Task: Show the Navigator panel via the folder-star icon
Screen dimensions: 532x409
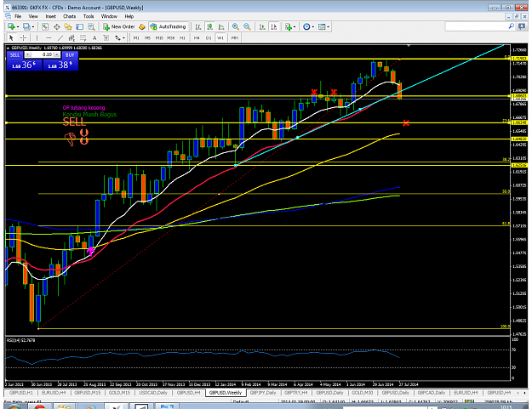Action: point(68,26)
